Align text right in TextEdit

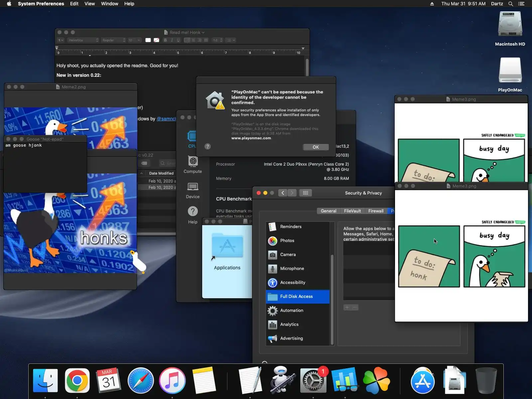click(x=199, y=40)
